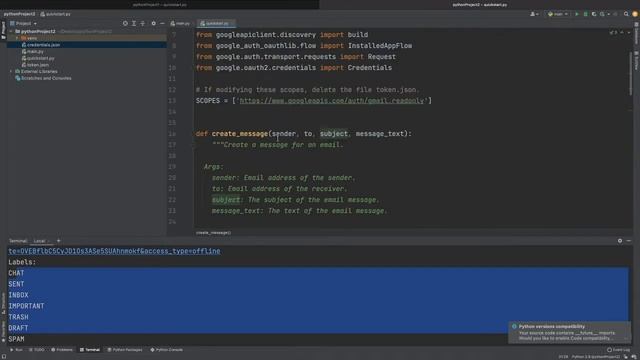The width and height of the screenshot is (640, 360).
Task: Click the INBOX label in the terminal output
Action: click(x=18, y=295)
